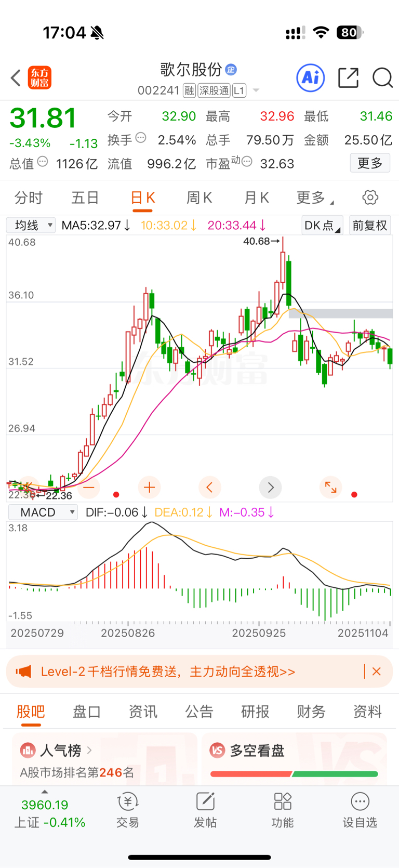Switch to the 公告 tab
The height and width of the screenshot is (868, 399).
coord(199,712)
